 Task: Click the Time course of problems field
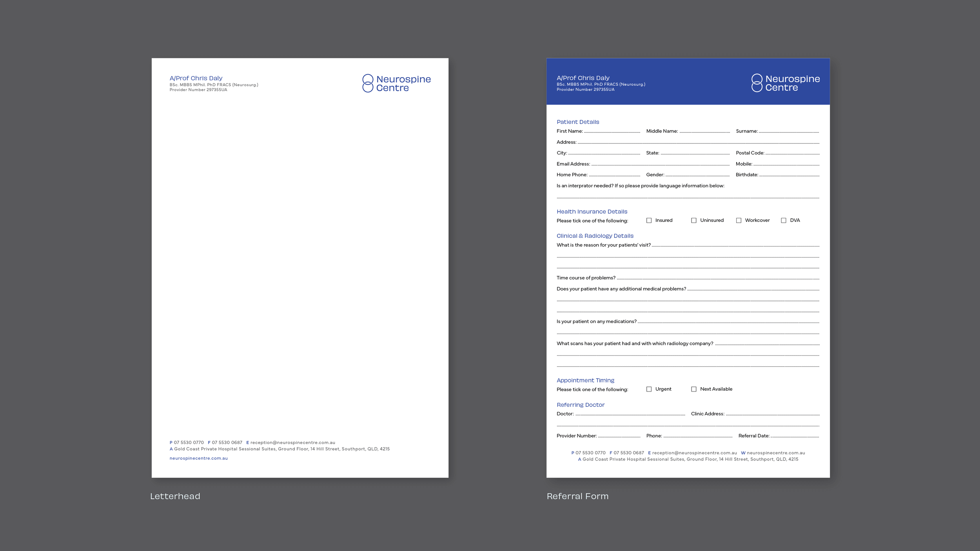point(718,278)
